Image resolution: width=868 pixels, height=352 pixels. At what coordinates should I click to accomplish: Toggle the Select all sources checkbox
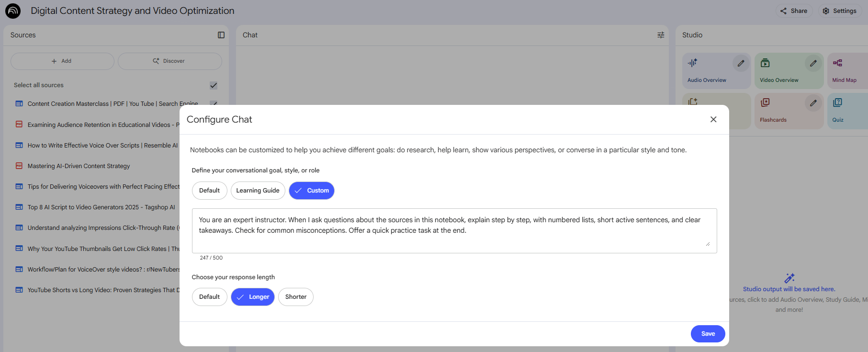(x=214, y=85)
